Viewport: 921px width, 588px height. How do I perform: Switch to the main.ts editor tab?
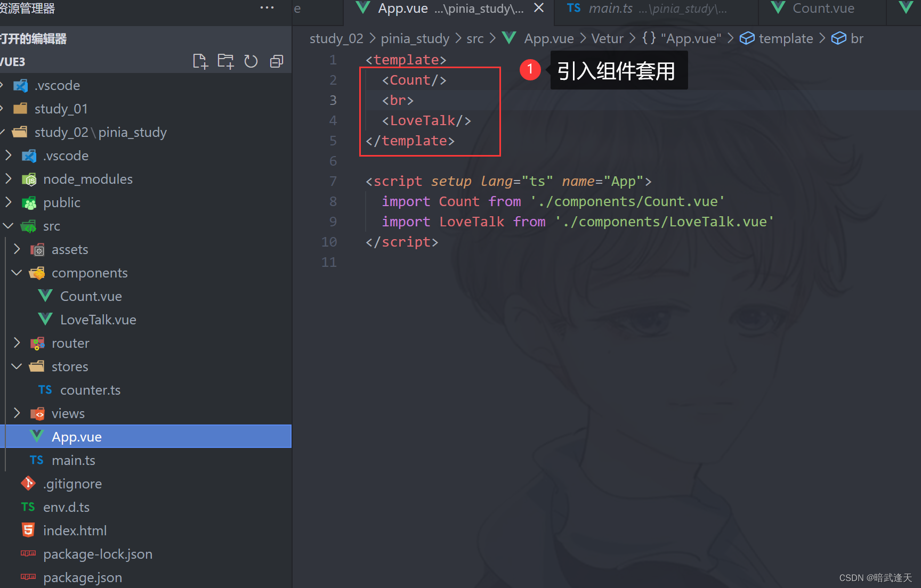pyautogui.click(x=655, y=9)
